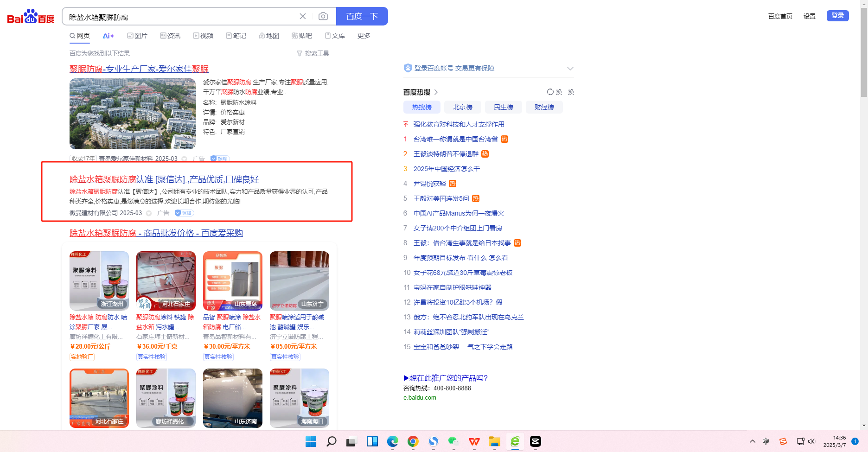The image size is (868, 452).
Task: Clear the search box with the X icon
Action: (303, 16)
